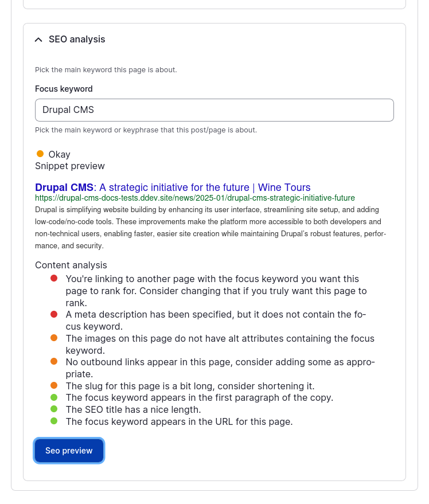Viewport: 429px width, 504px height.
Task: Click the orange dot next to outbound links suggestion
Action: (x=54, y=361)
